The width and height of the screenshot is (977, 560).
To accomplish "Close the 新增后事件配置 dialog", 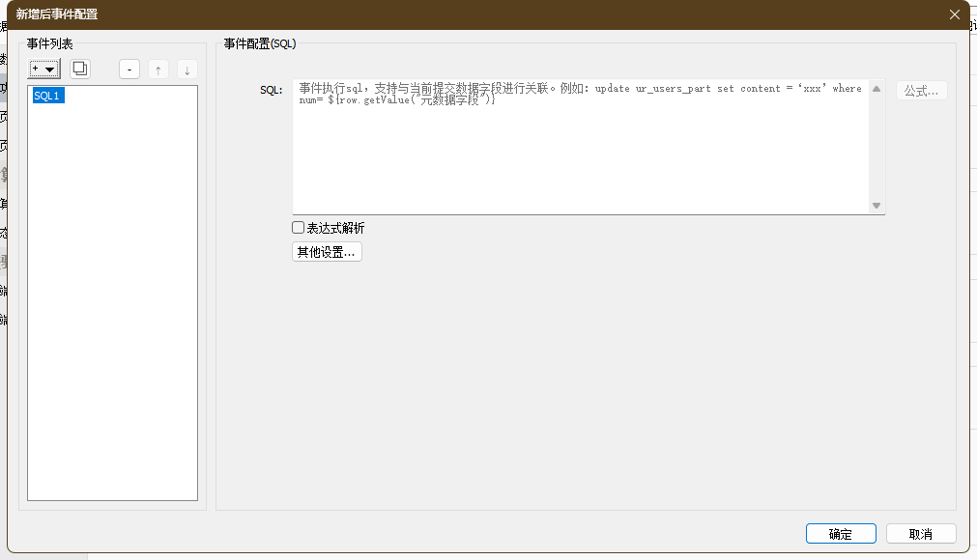I will pos(955,14).
